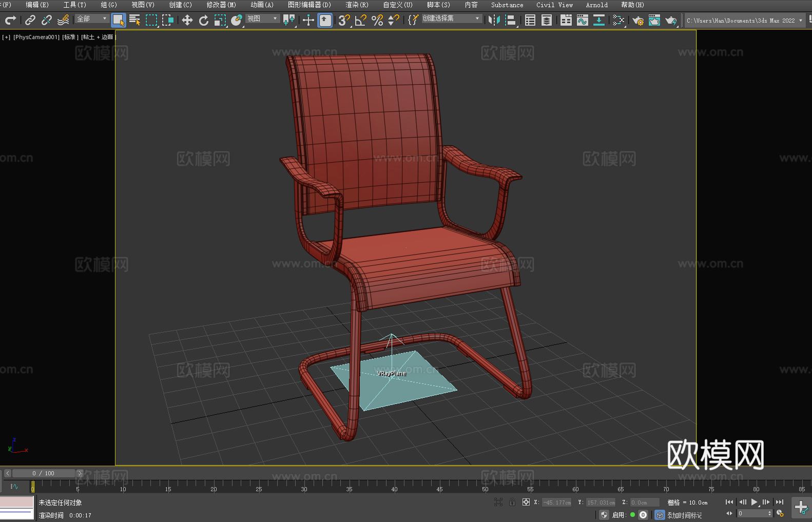
Task: Open Select by Name list icon
Action: pyautogui.click(x=135, y=20)
